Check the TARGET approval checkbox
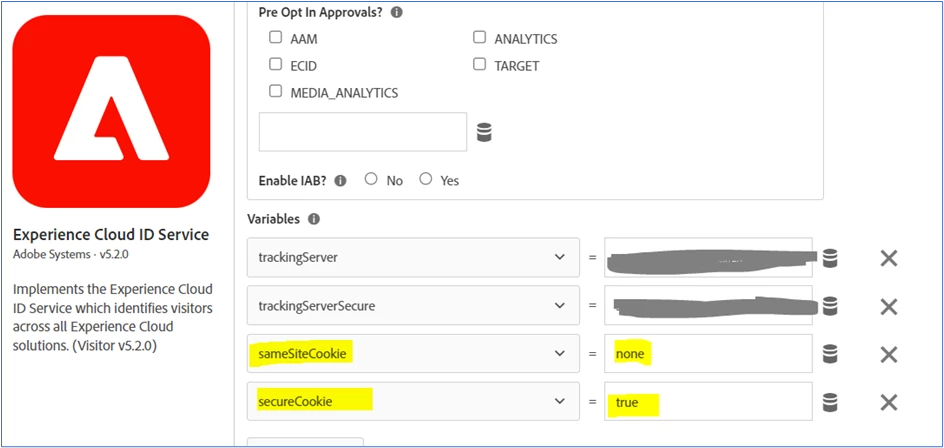 (x=479, y=64)
